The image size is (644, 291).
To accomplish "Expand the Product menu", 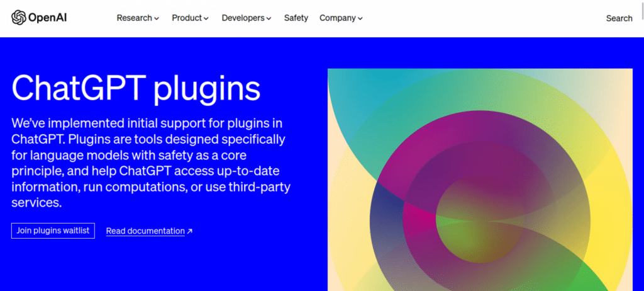I will [x=190, y=18].
